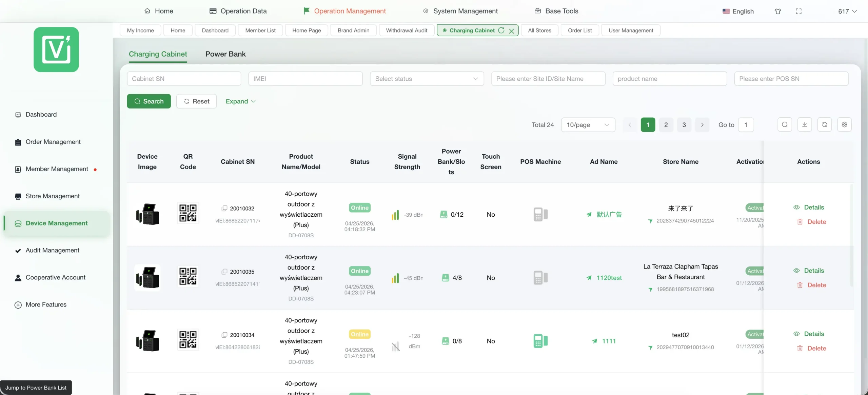The width and height of the screenshot is (868, 395).
Task: Click POS machine icon for cabinet 20010035
Action: [x=540, y=278]
